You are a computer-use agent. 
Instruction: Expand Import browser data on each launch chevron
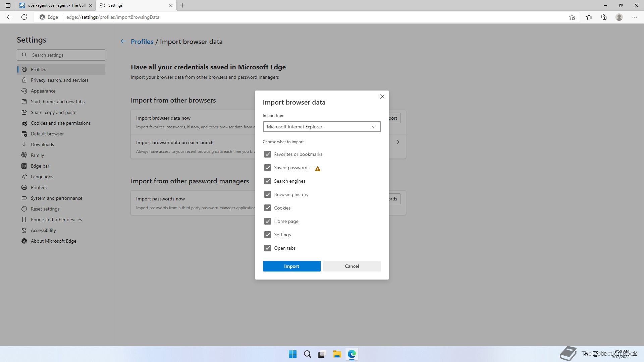pos(398,142)
